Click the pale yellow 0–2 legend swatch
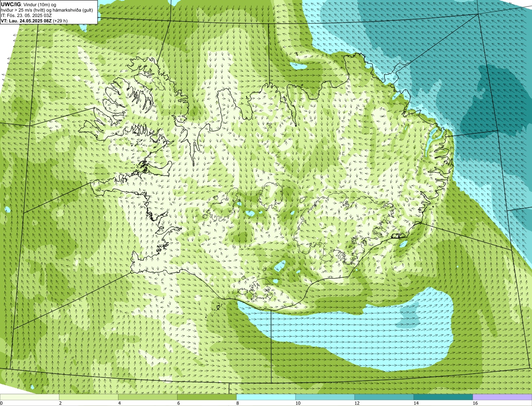This screenshot has height=406, width=532. 30,397
